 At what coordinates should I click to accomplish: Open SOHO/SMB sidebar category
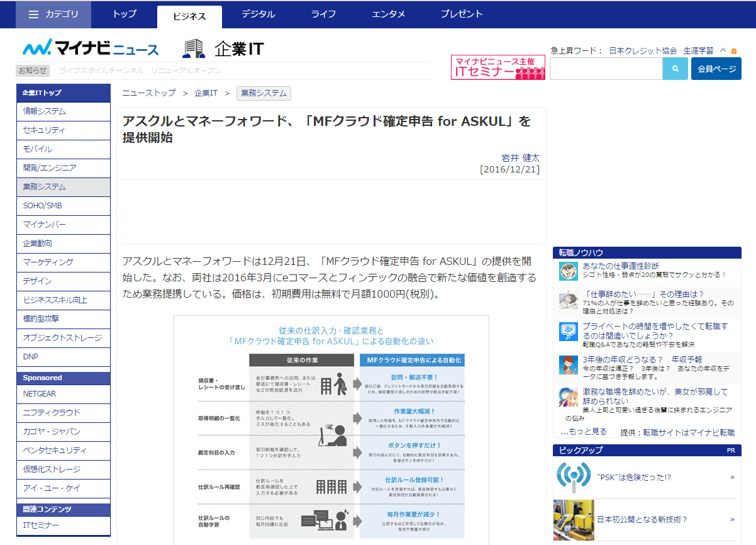(63, 206)
